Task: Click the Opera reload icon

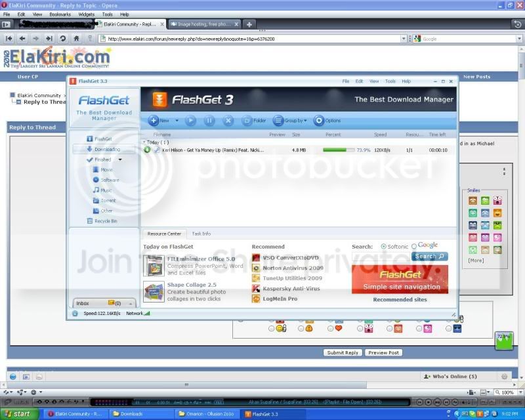Action: tap(62, 39)
